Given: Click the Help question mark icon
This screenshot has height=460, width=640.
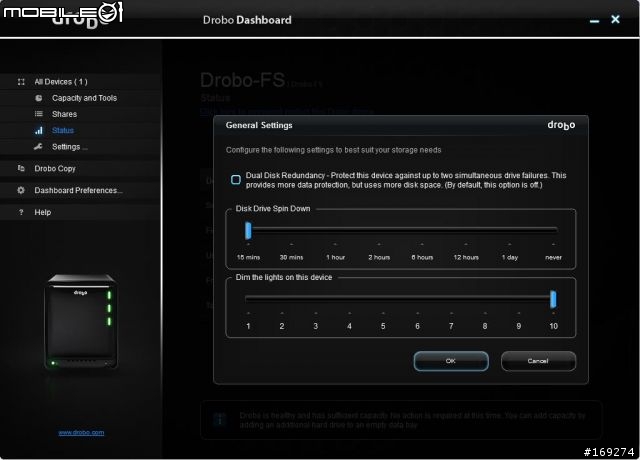Looking at the screenshot, I should (21, 212).
